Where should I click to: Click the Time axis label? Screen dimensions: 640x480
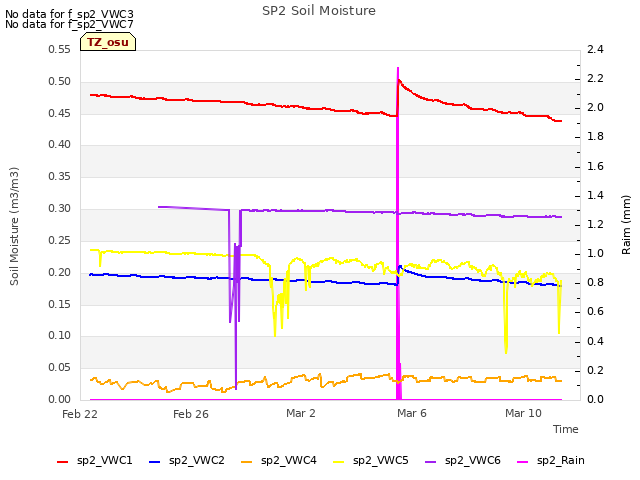[566, 429]
